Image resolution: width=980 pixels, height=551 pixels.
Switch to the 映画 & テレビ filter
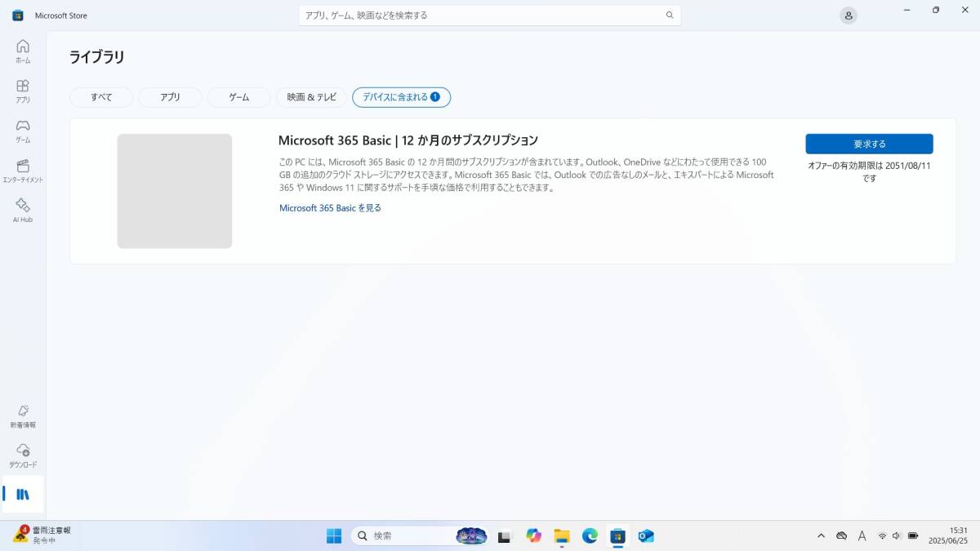(x=311, y=97)
